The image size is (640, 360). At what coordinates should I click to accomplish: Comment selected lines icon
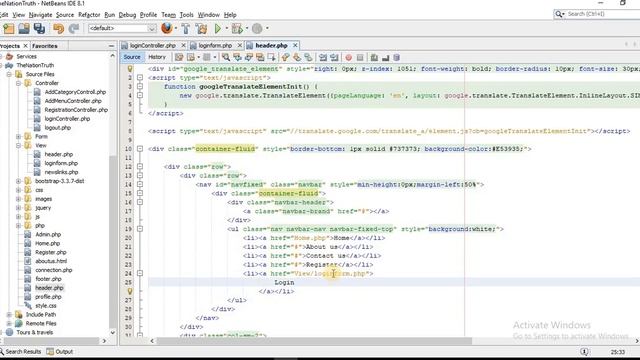pyautogui.click(x=374, y=57)
